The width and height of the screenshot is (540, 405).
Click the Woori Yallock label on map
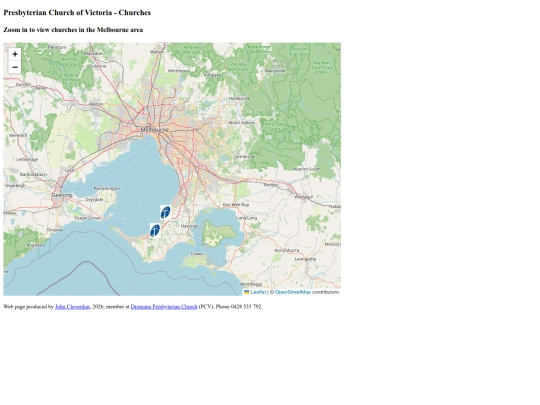click(x=241, y=123)
